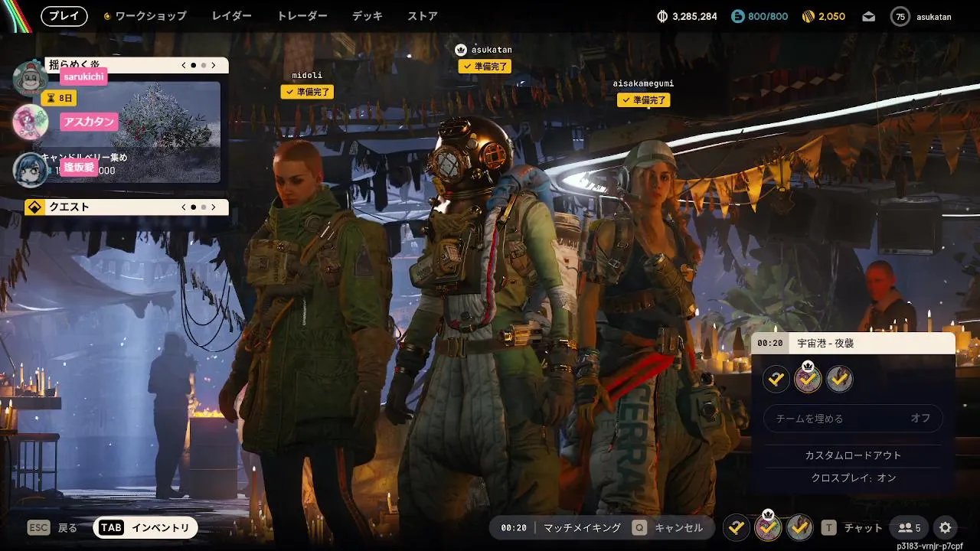Viewport: 980px width, 551px height.
Task: Select the デッキ tab
Action: point(367,16)
